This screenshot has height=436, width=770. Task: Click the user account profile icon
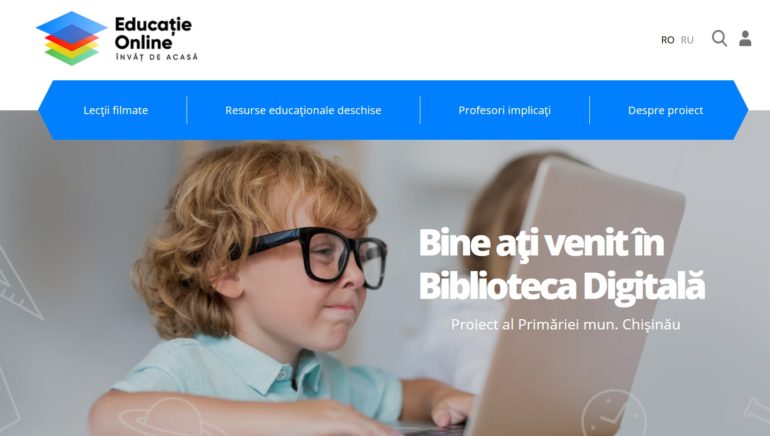tap(745, 38)
